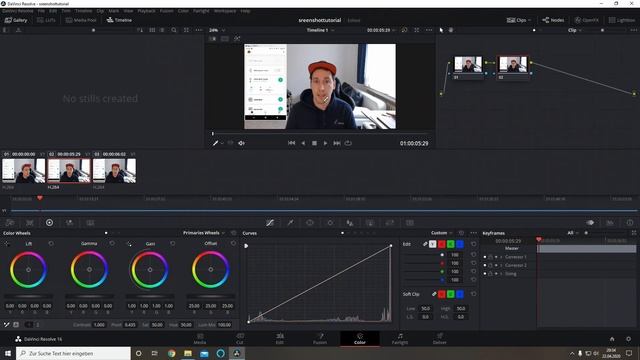Jump to last frame in viewer

(337, 143)
